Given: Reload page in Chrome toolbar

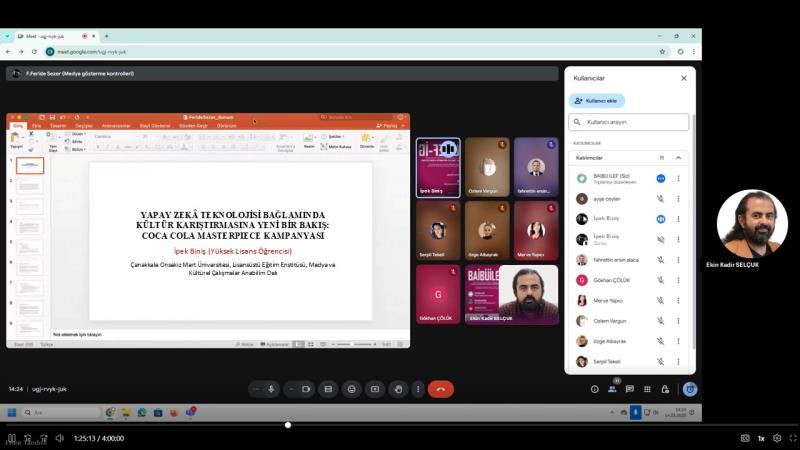Looking at the screenshot, I should point(34,52).
